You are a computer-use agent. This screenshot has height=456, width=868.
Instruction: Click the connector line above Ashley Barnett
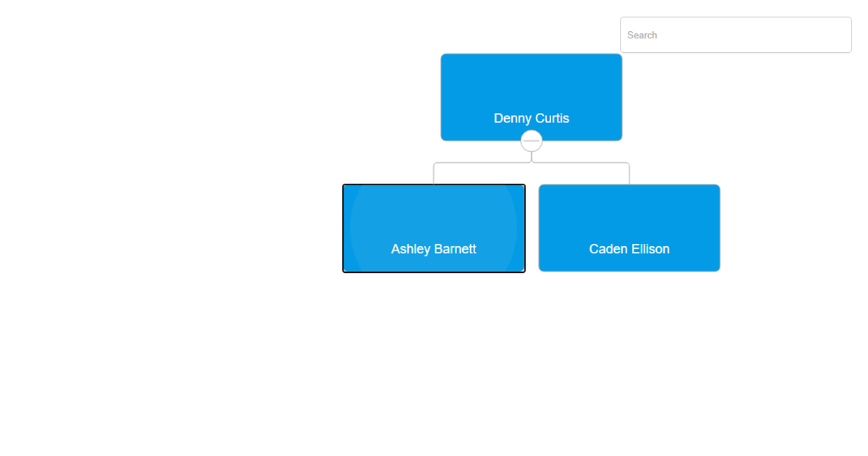434,172
